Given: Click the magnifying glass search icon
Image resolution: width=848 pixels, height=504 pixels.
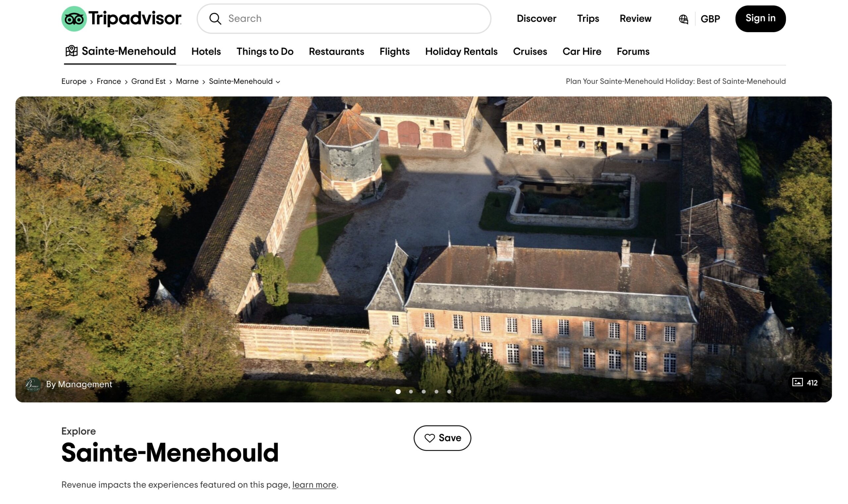Looking at the screenshot, I should click(215, 19).
